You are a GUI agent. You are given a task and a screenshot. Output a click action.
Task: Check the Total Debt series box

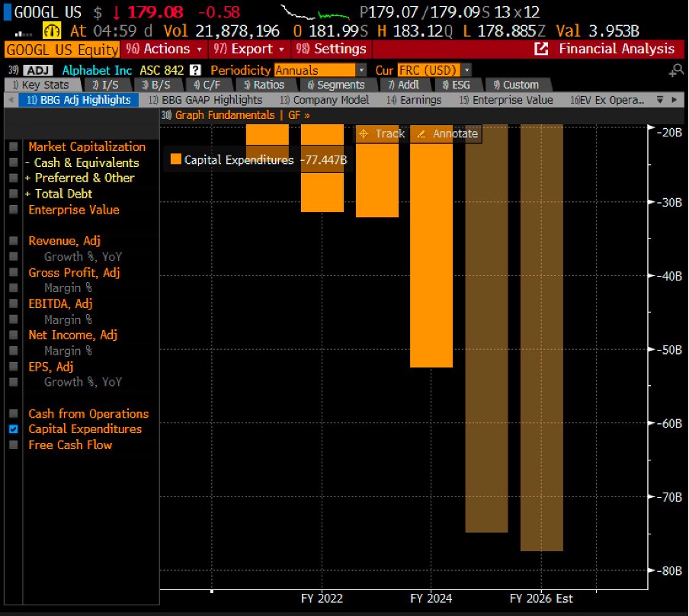(x=14, y=194)
